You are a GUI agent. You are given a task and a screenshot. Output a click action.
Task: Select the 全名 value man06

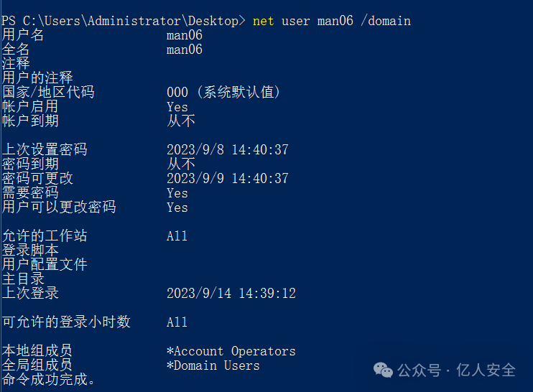[184, 50]
